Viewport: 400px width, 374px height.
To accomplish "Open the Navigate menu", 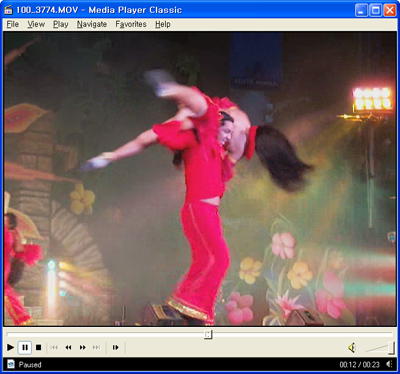I will tap(92, 24).
